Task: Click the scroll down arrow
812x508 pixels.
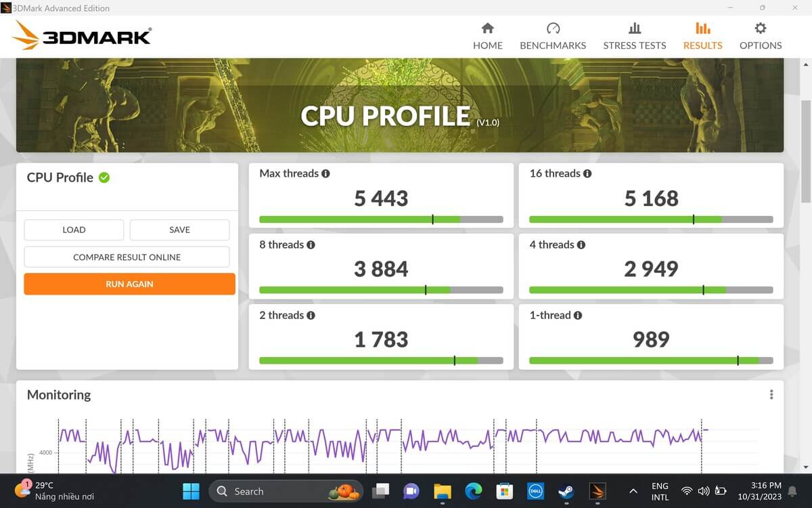Action: click(805, 467)
